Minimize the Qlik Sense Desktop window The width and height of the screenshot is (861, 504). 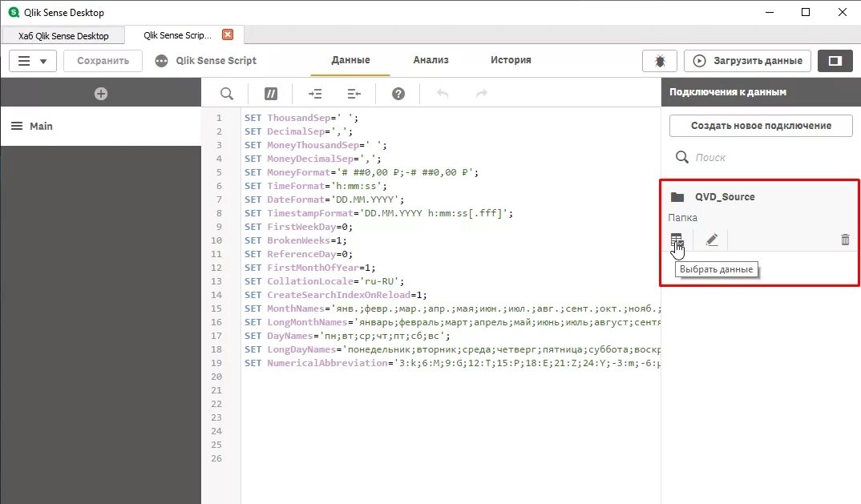770,12
